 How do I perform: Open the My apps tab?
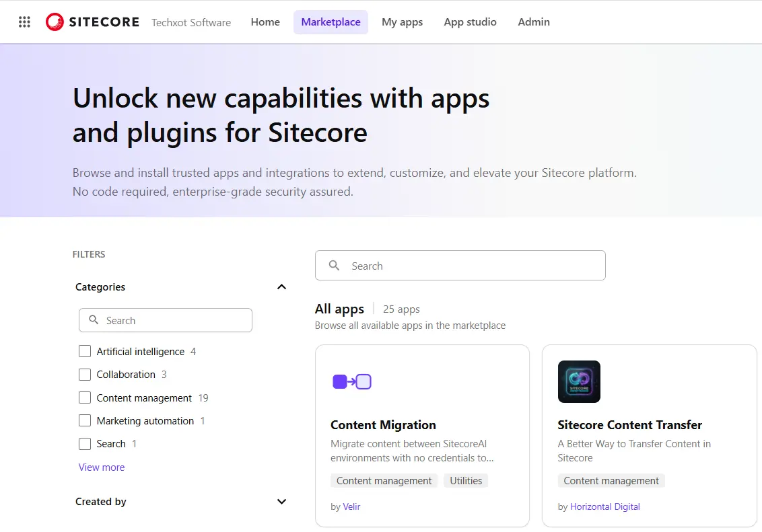[x=402, y=22]
